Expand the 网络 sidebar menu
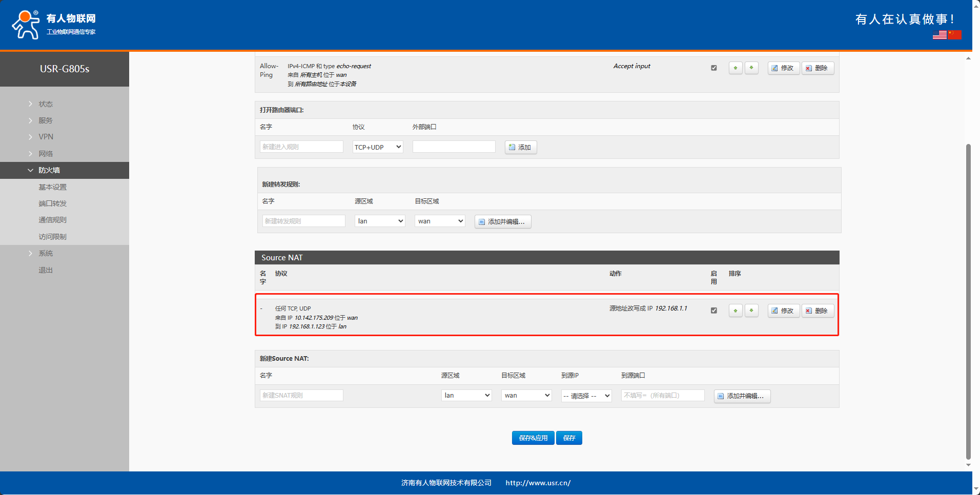980x495 pixels. click(46, 154)
